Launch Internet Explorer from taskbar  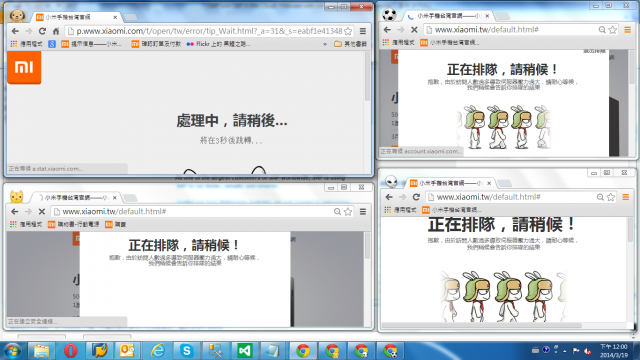coord(157,351)
